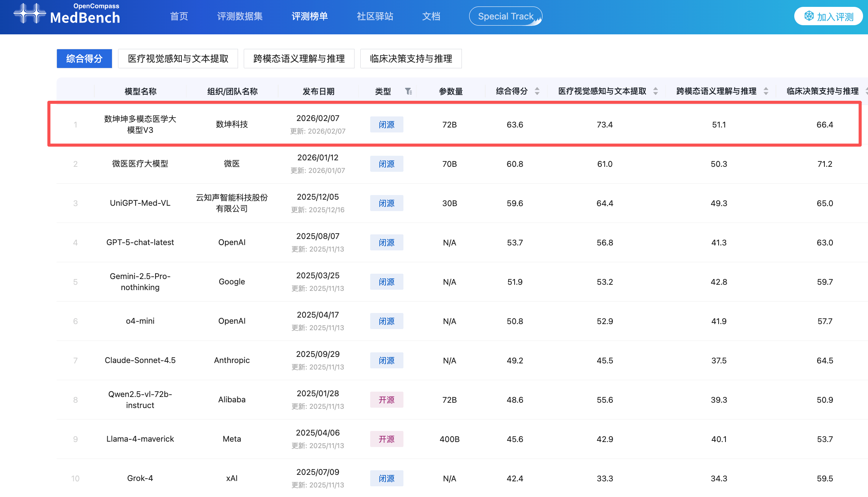The width and height of the screenshot is (868, 497).
Task: Click the 开源 tag in Qwen2.5-vl-72b-instruct row
Action: (387, 400)
